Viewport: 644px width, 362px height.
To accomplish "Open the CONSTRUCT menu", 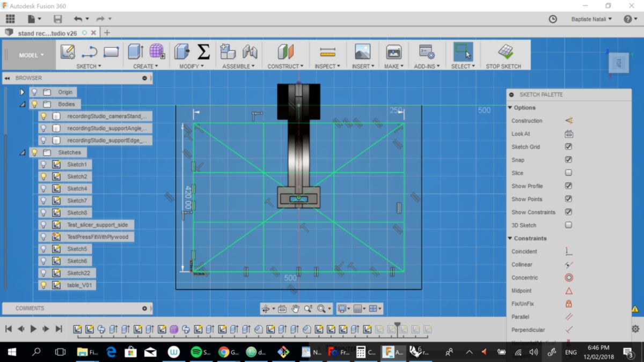I will [286, 67].
